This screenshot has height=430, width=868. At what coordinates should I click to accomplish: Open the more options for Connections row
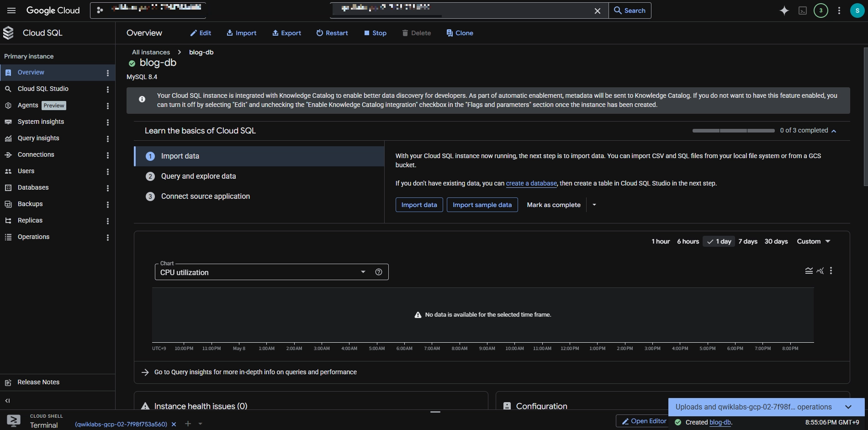point(108,155)
